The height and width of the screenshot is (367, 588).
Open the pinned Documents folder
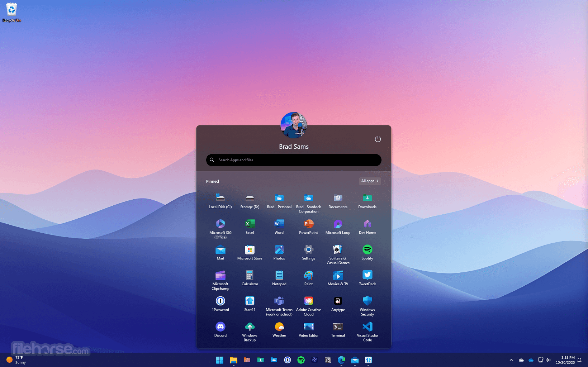338,201
